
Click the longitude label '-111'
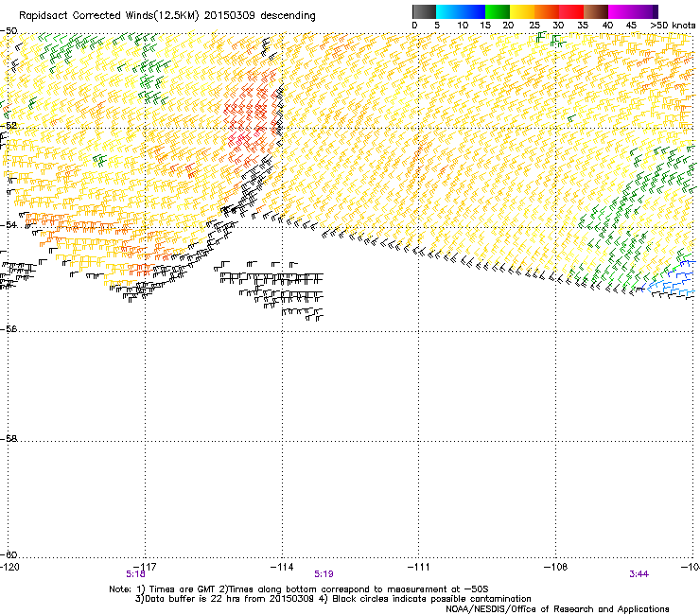(x=418, y=567)
